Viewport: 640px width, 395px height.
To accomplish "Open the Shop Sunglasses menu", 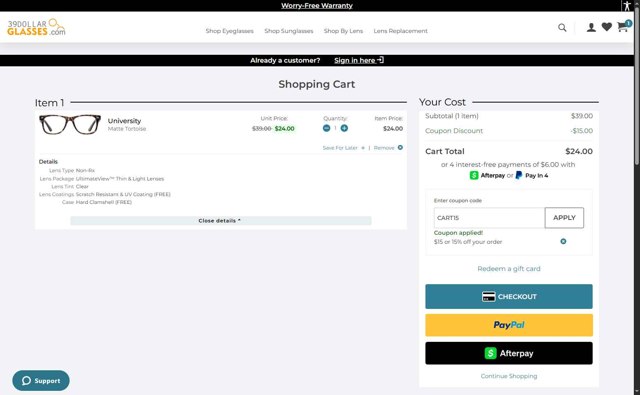I will tap(289, 31).
